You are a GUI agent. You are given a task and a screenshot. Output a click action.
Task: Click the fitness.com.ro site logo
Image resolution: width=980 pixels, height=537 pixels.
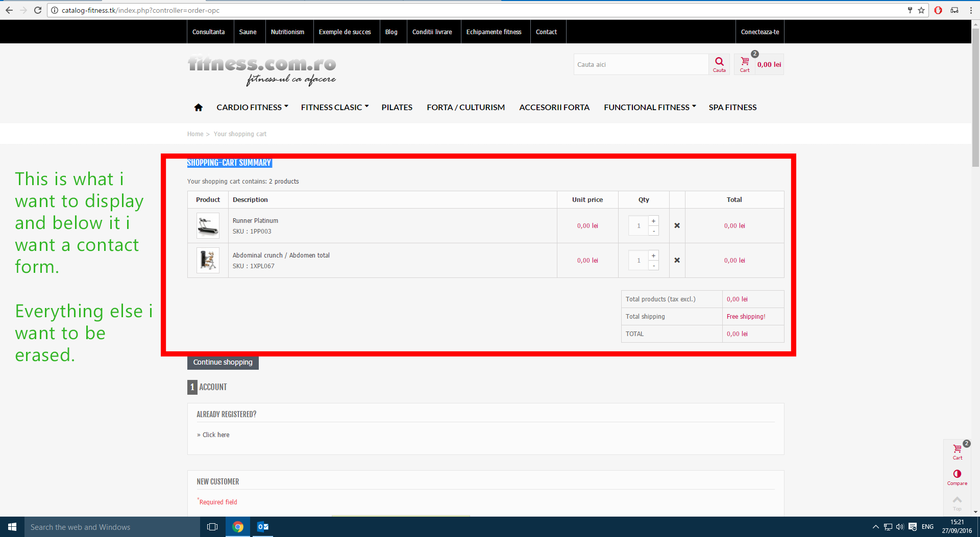[x=262, y=70]
